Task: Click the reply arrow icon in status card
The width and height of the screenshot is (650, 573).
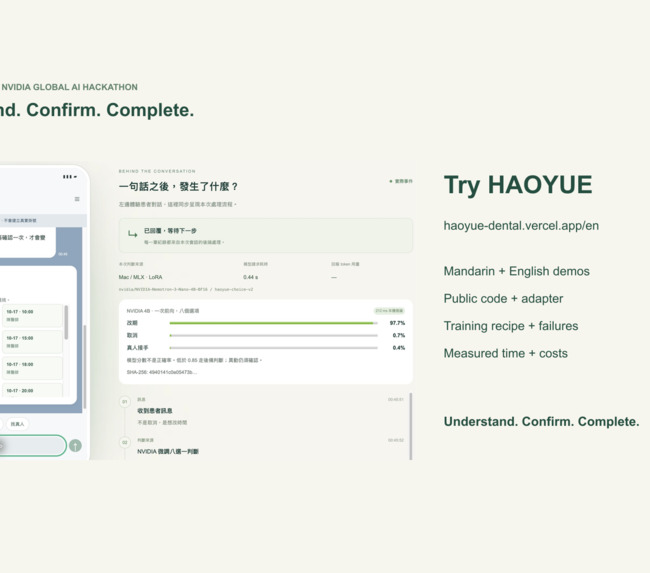Action: pyautogui.click(x=132, y=234)
